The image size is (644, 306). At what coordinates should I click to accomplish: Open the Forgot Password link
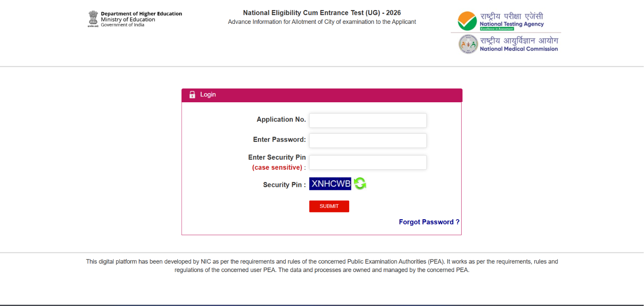tap(429, 222)
